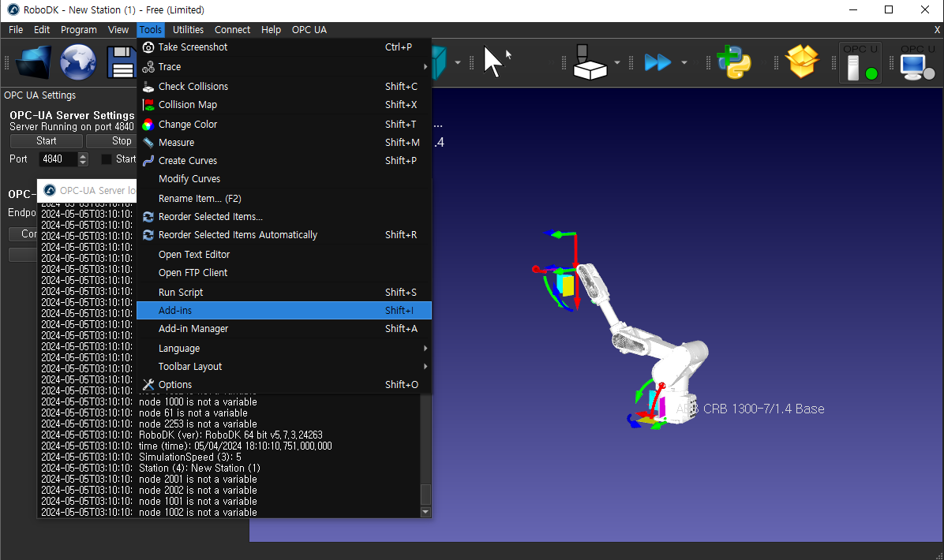Select Add-ins in the Tools menu
The height and width of the screenshot is (560, 944).
pyautogui.click(x=284, y=311)
